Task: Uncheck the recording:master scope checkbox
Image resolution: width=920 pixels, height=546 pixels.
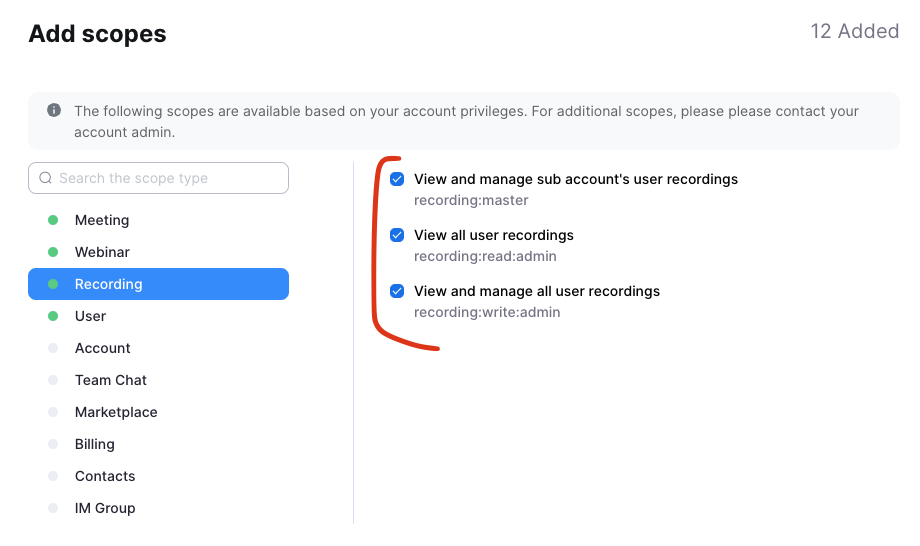Action: (x=397, y=179)
